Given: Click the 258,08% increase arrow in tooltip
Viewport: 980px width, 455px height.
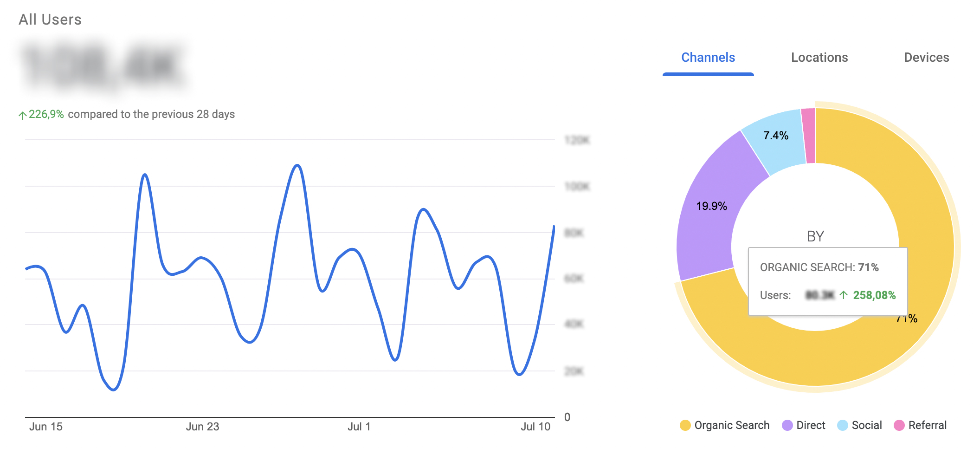Looking at the screenshot, I should pyautogui.click(x=844, y=295).
